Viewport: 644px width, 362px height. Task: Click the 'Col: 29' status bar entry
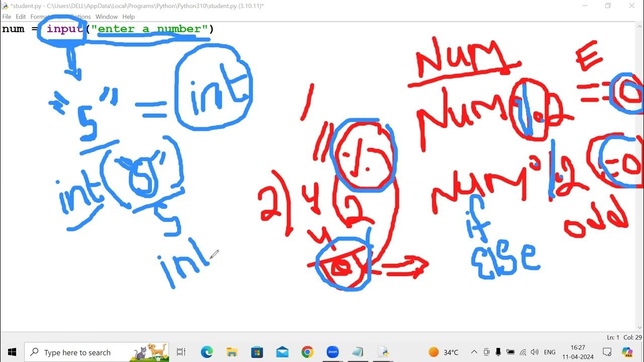click(x=633, y=337)
